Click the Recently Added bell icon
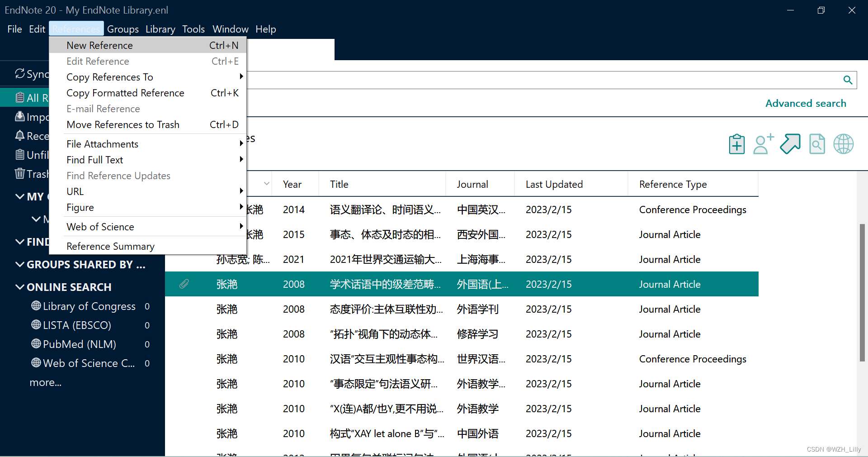The image size is (868, 457). (20, 136)
